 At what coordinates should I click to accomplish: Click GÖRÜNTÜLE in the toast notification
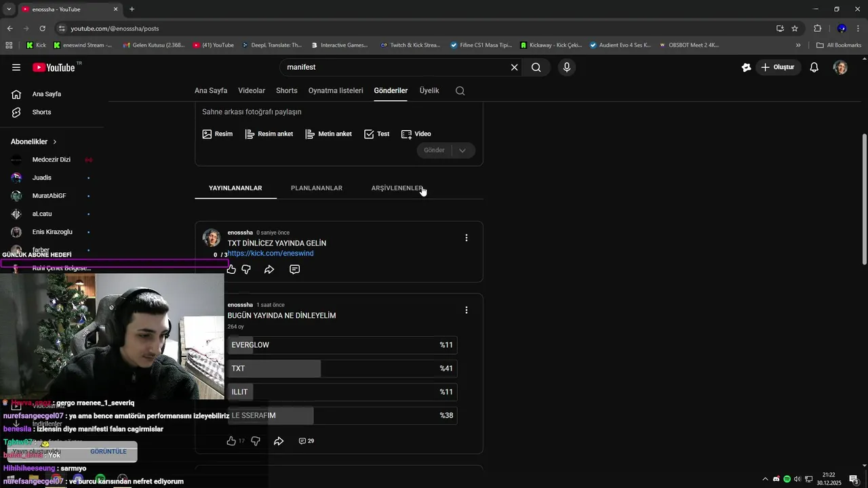click(x=108, y=451)
